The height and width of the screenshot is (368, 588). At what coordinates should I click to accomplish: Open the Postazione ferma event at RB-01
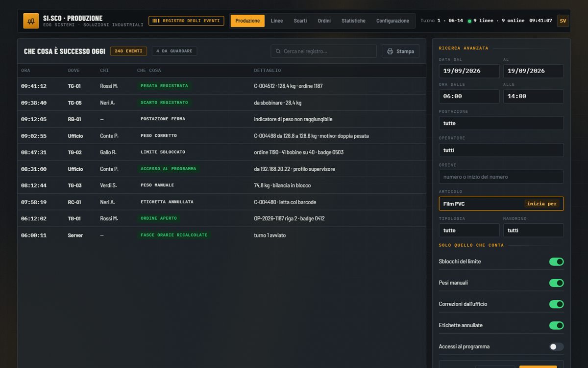click(x=222, y=119)
